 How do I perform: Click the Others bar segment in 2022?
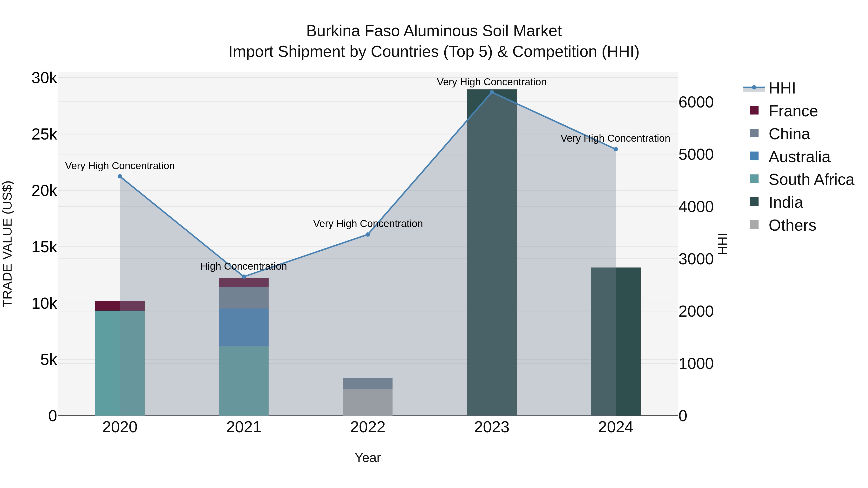(x=368, y=402)
